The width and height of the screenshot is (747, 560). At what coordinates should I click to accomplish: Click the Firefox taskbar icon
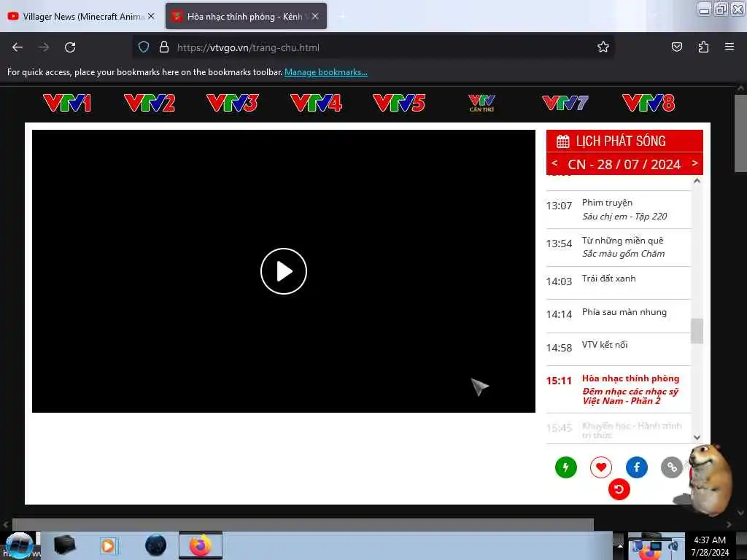click(201, 545)
